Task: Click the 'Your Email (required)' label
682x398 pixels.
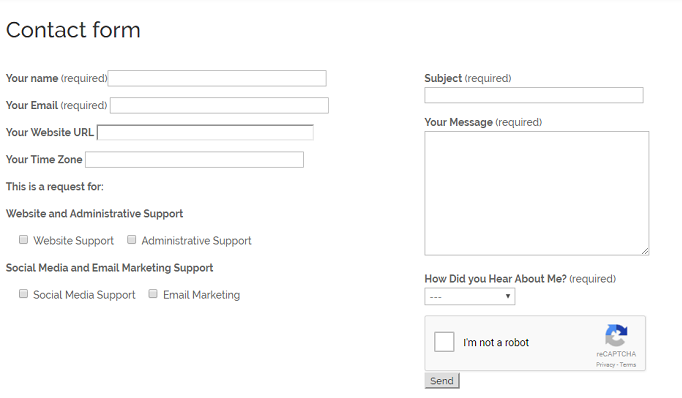Action: coord(57,105)
